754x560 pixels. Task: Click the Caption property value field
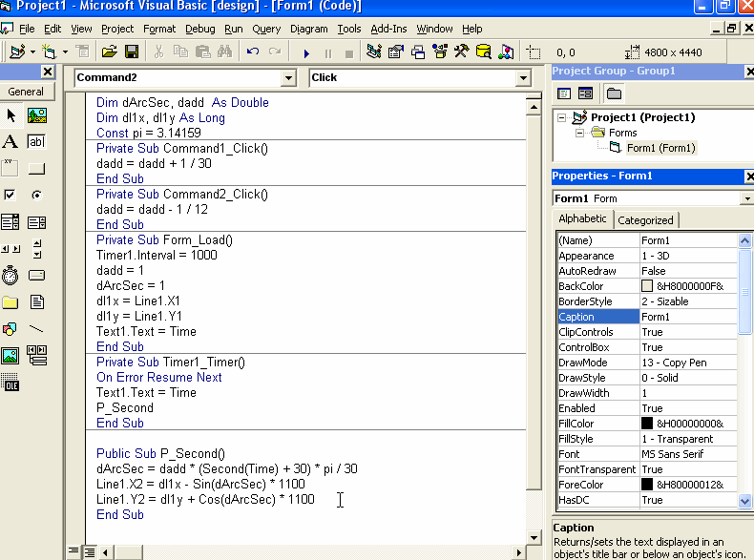(x=687, y=317)
